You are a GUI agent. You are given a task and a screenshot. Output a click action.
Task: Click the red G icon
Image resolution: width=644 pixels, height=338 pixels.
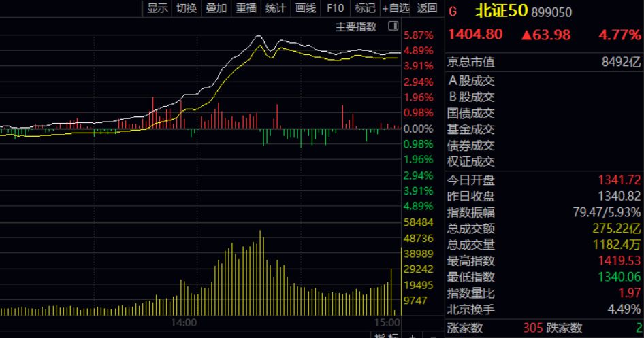coord(453,12)
